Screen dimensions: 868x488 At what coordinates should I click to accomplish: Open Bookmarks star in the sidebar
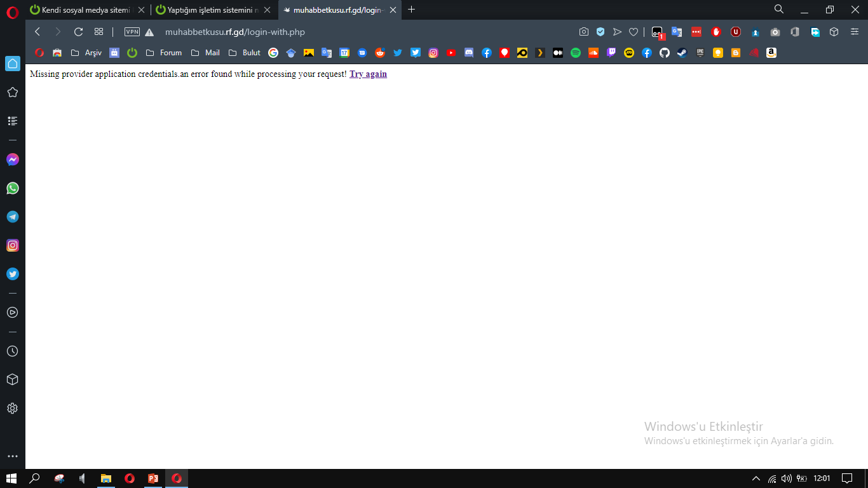click(13, 92)
